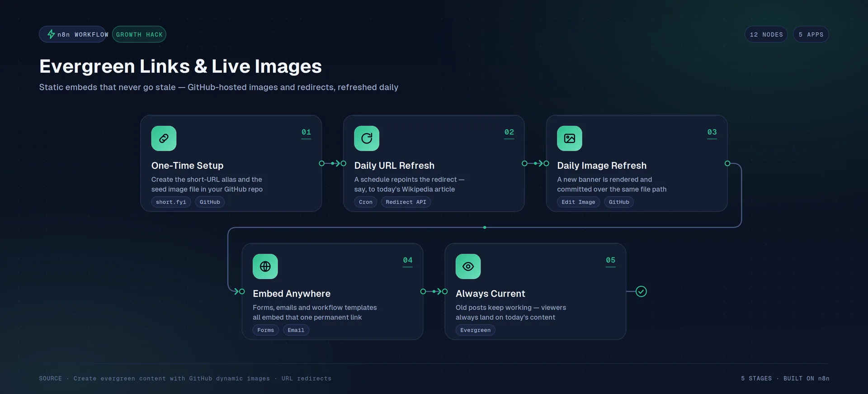868x394 pixels.
Task: Click the Cron tag
Action: click(x=366, y=202)
